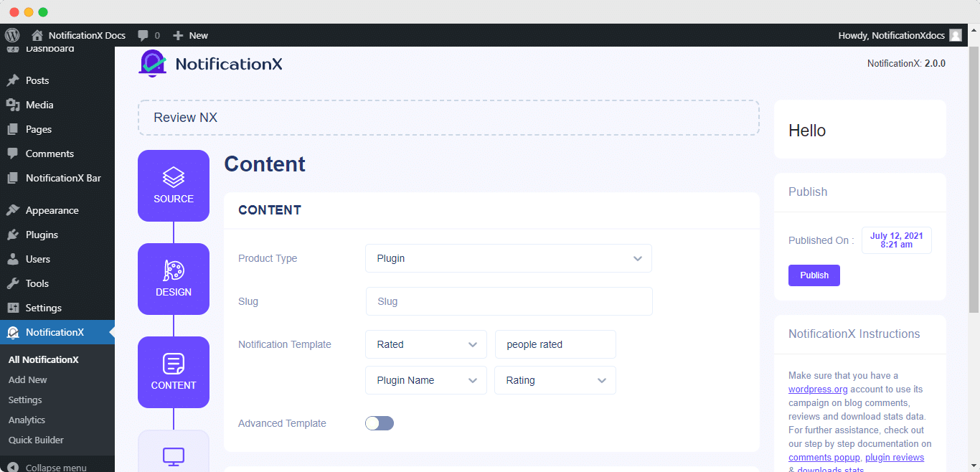Open Quick Builder submenu item

(36, 440)
